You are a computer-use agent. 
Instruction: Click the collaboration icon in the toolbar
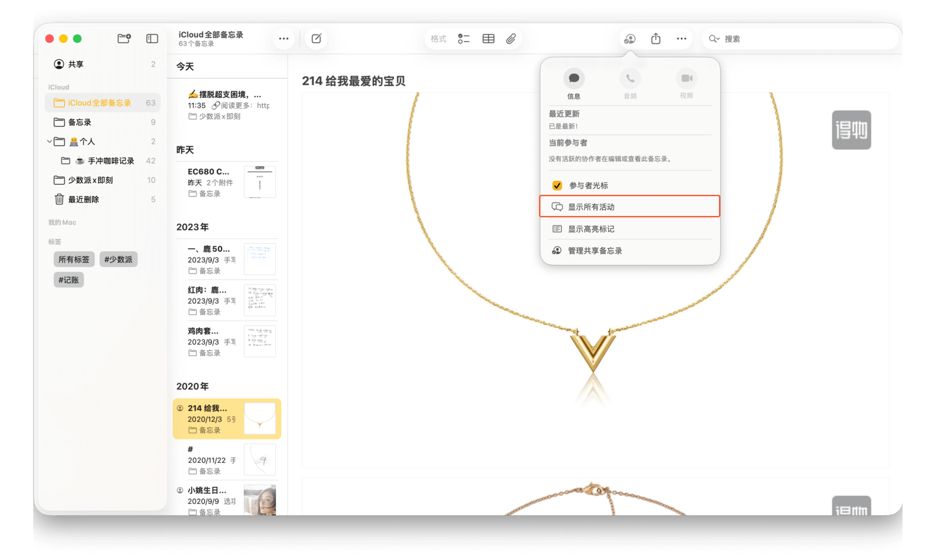[630, 39]
